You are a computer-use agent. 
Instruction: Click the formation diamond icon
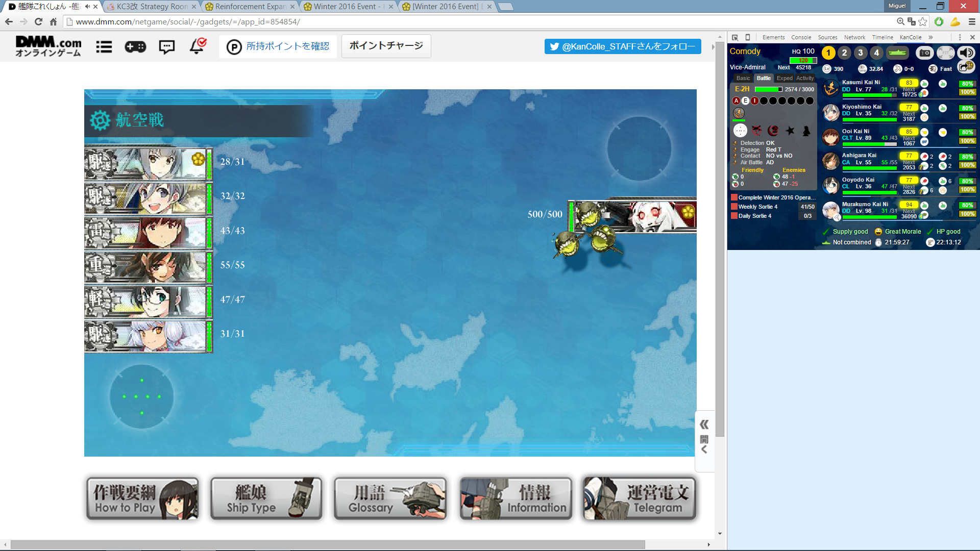740,131
